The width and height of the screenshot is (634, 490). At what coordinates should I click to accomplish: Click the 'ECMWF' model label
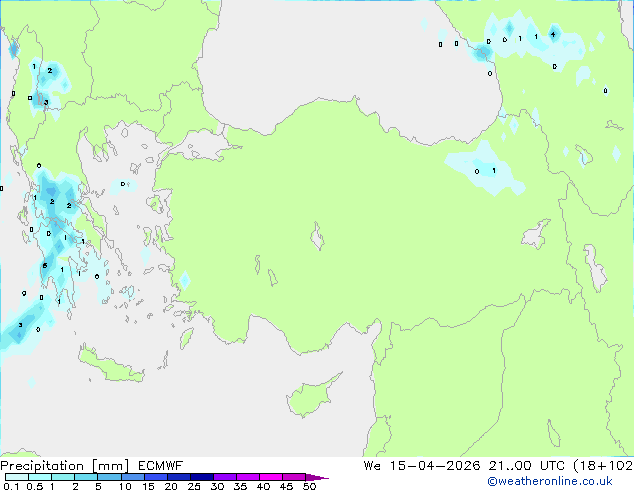(x=161, y=466)
